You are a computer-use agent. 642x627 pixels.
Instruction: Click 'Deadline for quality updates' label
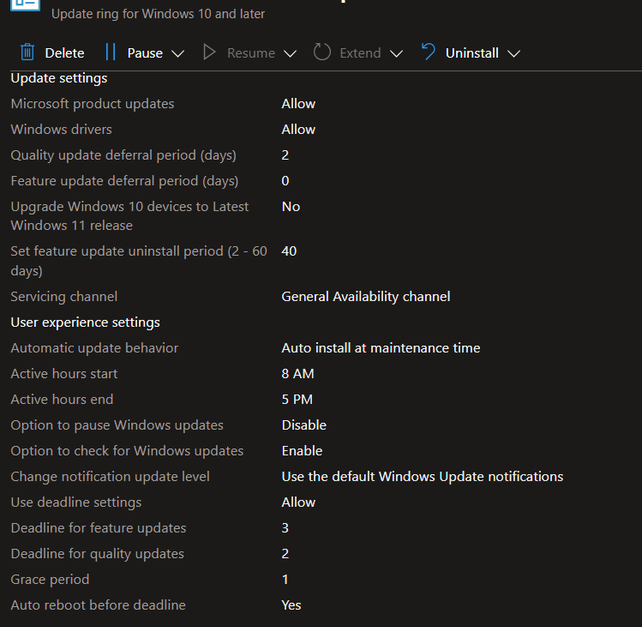[97, 555]
